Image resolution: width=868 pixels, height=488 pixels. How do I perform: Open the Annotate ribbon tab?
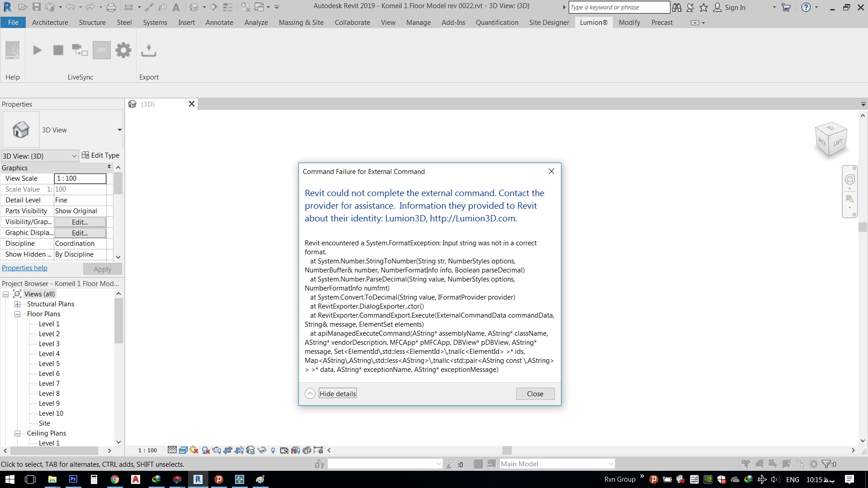(219, 23)
